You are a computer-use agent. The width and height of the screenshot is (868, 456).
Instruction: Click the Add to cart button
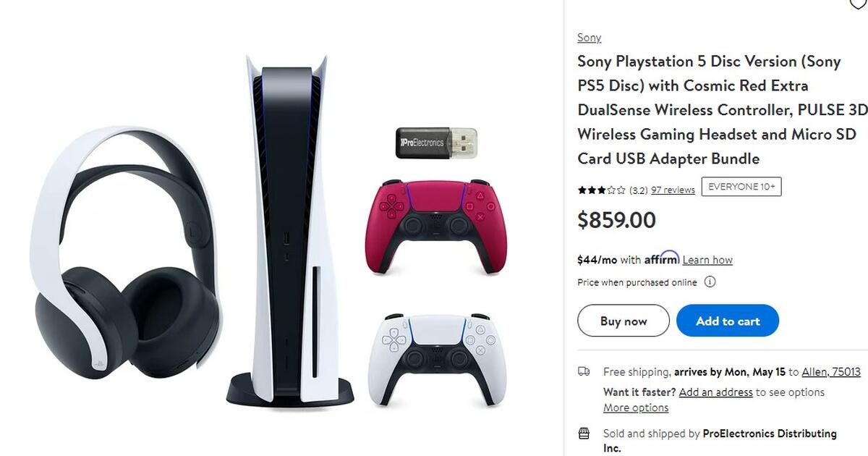tap(728, 321)
